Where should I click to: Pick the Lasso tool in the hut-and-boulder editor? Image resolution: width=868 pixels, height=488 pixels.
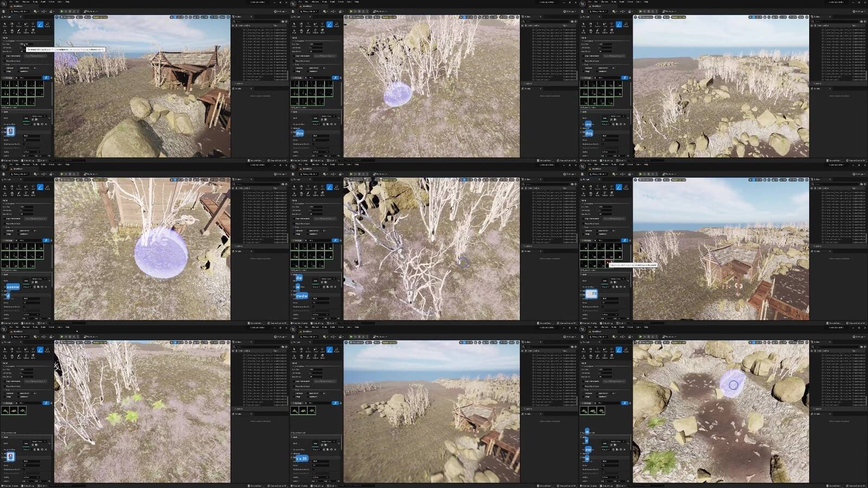(x=33, y=24)
